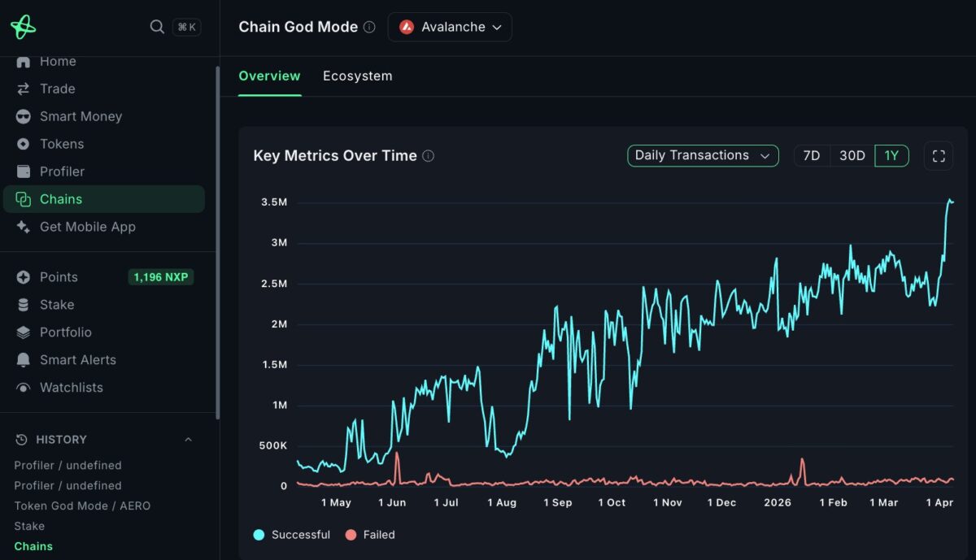The height and width of the screenshot is (560, 976).
Task: Open Watchlists via its sidebar icon
Action: coord(23,388)
